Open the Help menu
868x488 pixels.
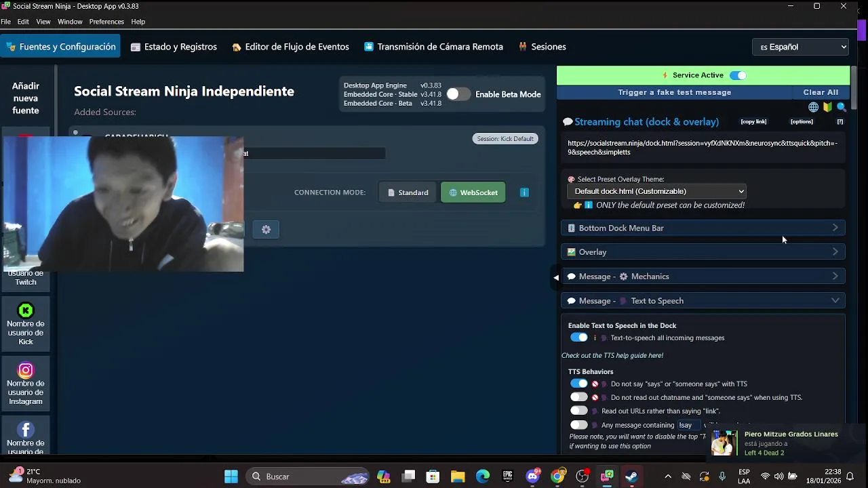(138, 22)
